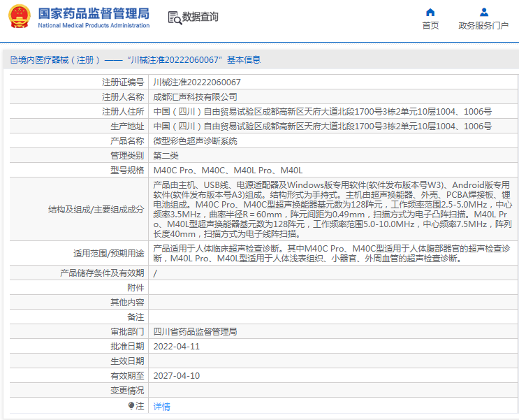
Task: Click the 备注 label
Action: tap(136, 317)
